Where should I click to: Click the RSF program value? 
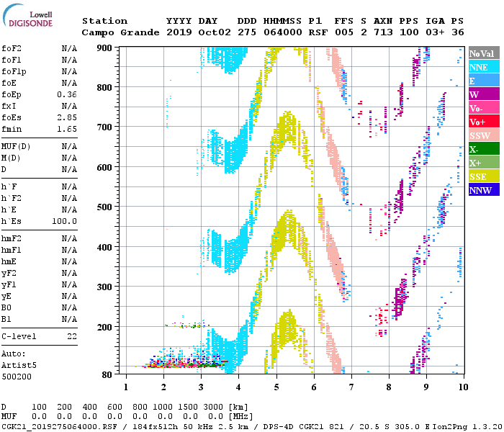coord(318,32)
